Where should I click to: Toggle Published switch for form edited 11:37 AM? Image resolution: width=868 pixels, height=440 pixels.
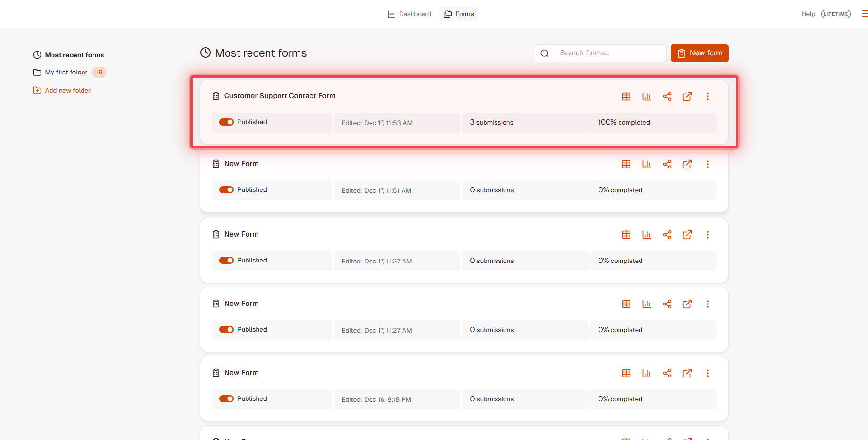(x=227, y=261)
